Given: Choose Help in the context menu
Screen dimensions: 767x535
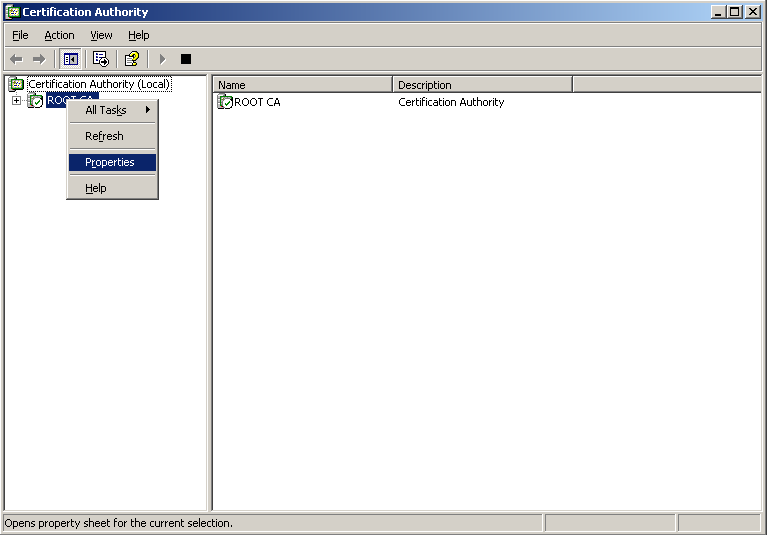Looking at the screenshot, I should [112, 188].
